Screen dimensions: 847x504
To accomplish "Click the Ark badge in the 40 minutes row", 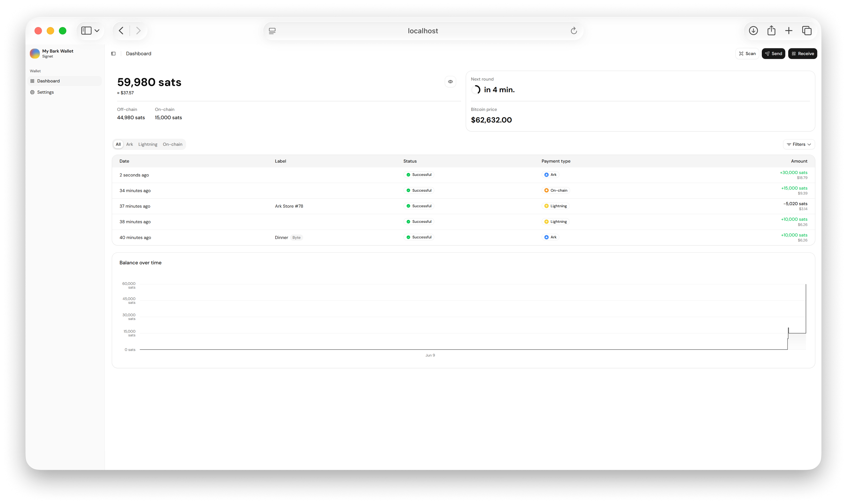I will tap(550, 237).
